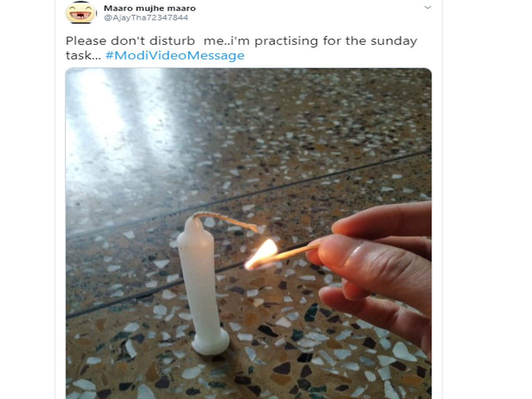Open the laughing emoji profile avatar

coord(81,13)
